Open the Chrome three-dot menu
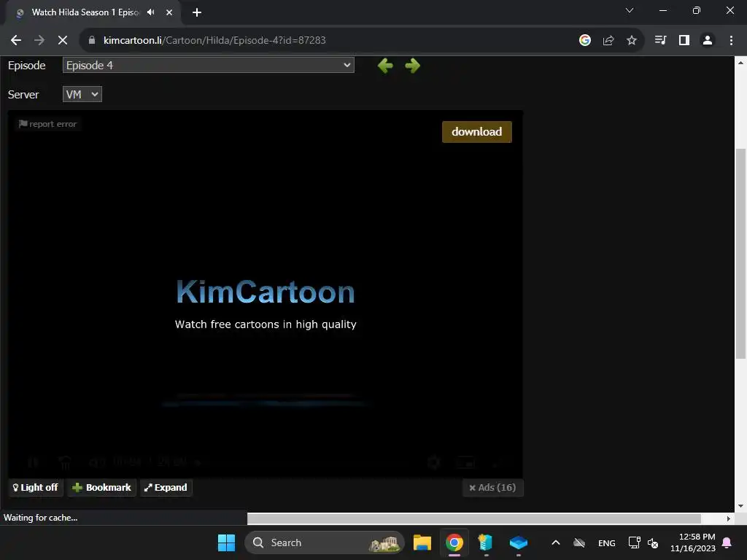The width and height of the screenshot is (747, 560). coord(731,41)
